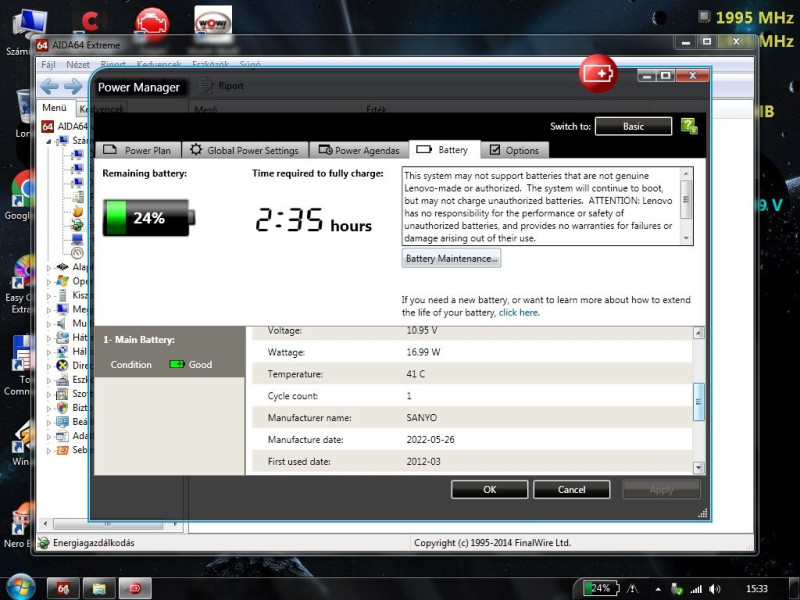This screenshot has width=800, height=600.
Task: Click the Manufacturer name value SANYO
Action: (x=421, y=417)
